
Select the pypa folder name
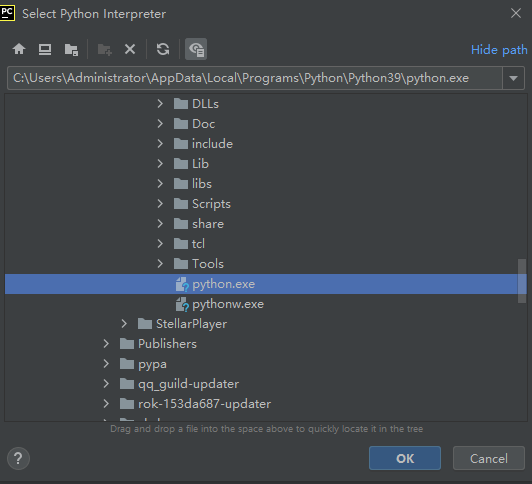[x=152, y=365]
